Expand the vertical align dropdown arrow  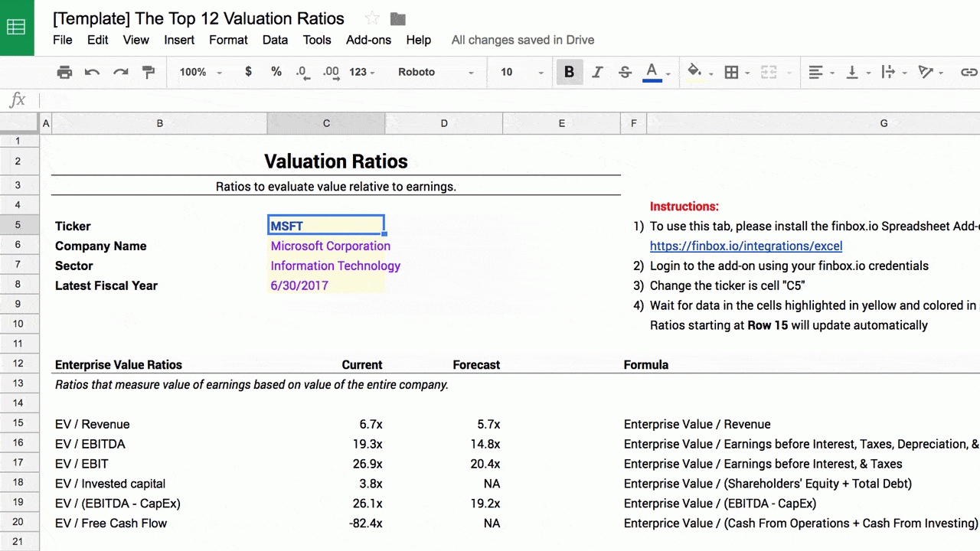pyautogui.click(x=868, y=73)
